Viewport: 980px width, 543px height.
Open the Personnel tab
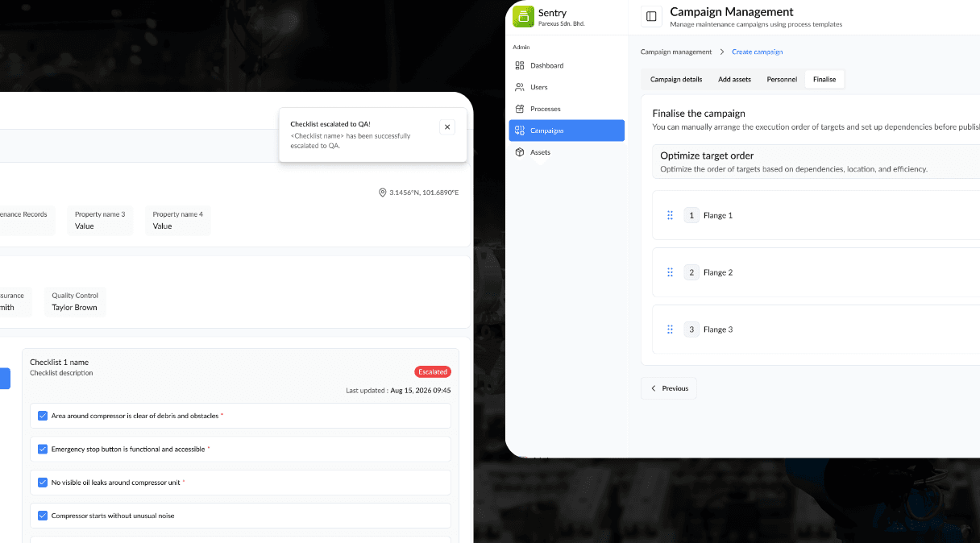(x=781, y=79)
